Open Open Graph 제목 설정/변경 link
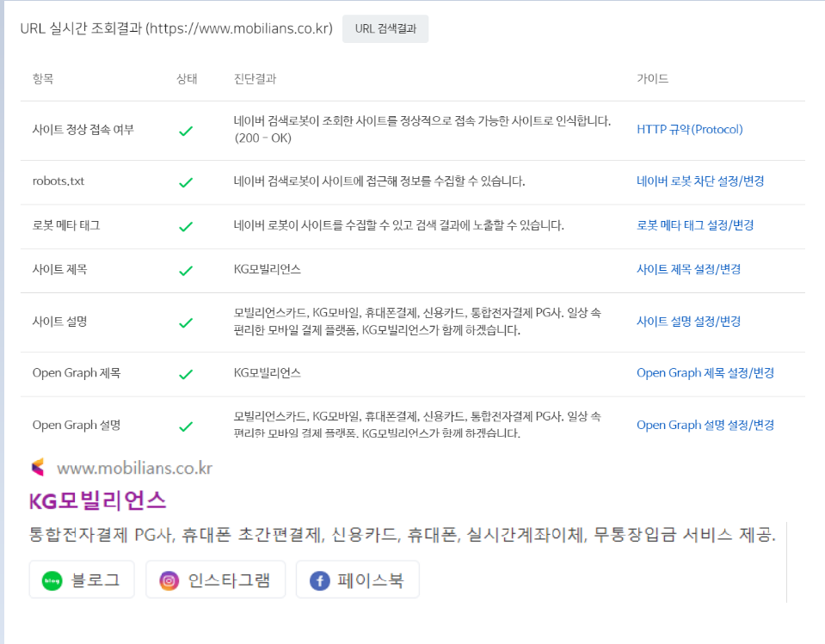 (705, 373)
